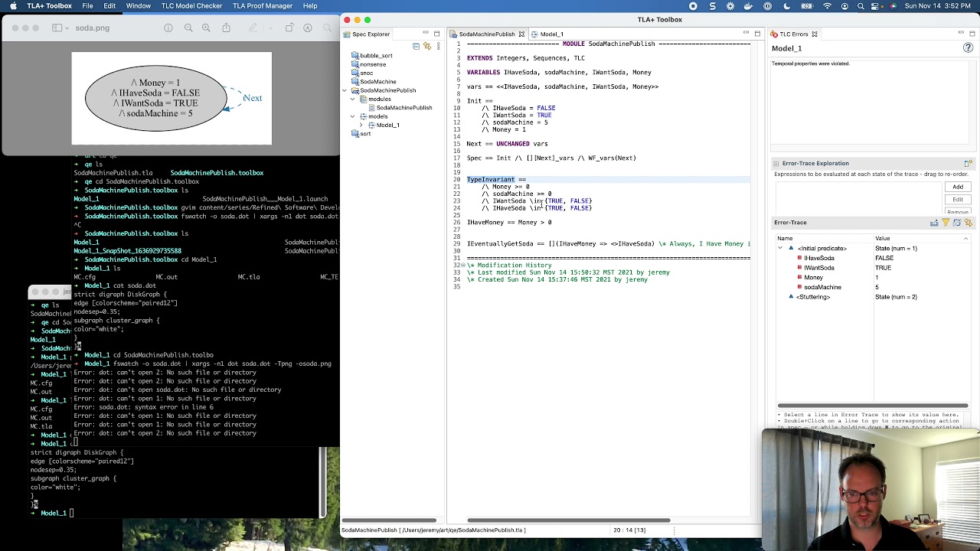Open the TLC Model Checker menu

tap(195, 6)
